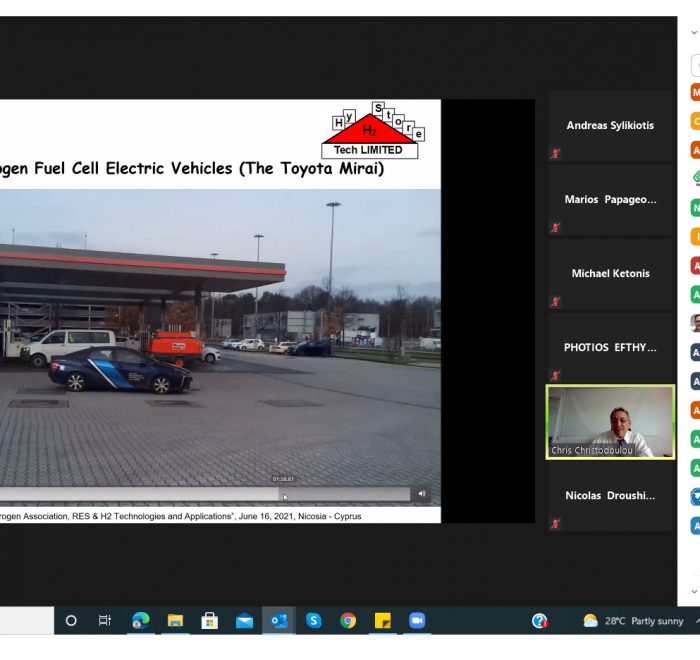700x660 pixels.
Task: Show hidden tray icons with taskbar chevron
Action: (x=697, y=621)
